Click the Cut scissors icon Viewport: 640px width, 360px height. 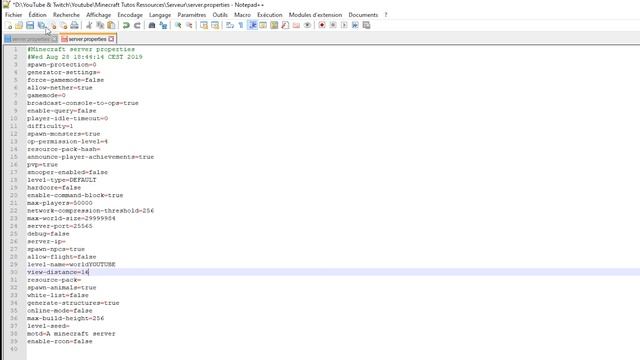pos(89,25)
